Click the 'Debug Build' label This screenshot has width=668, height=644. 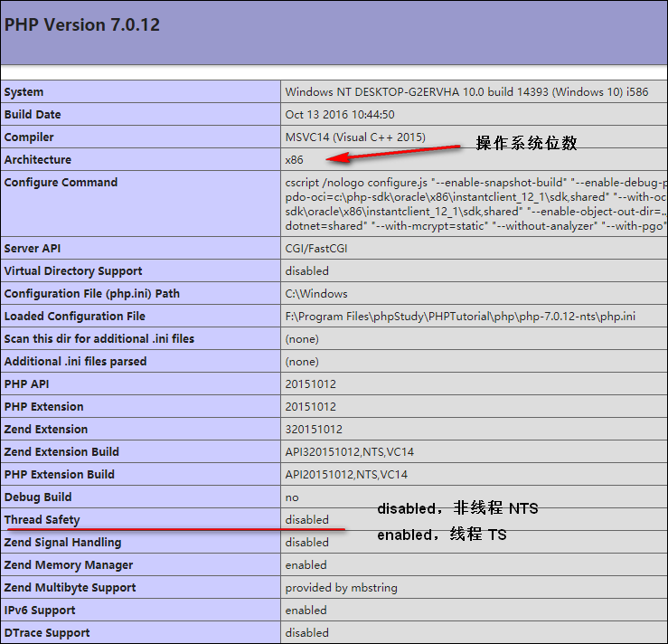click(38, 497)
